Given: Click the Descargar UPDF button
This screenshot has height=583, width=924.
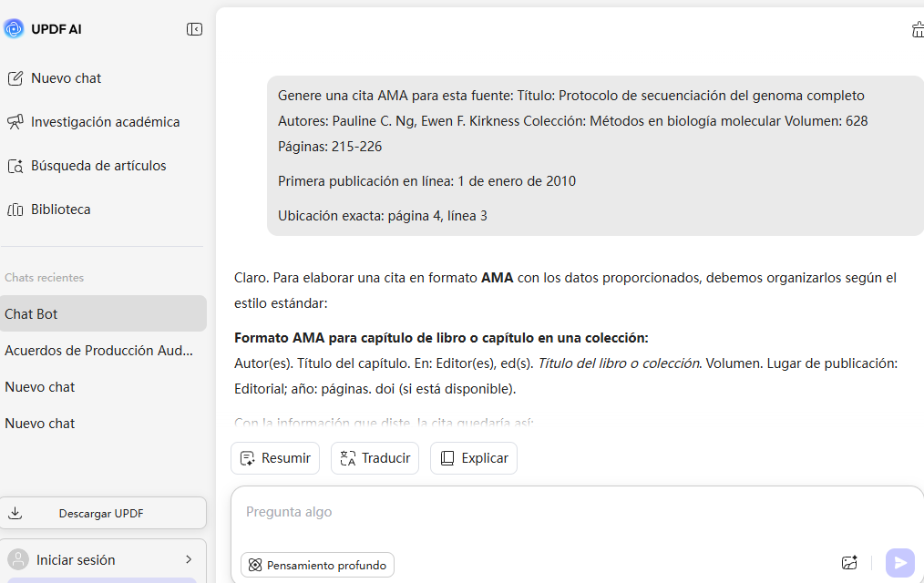Looking at the screenshot, I should [103, 513].
